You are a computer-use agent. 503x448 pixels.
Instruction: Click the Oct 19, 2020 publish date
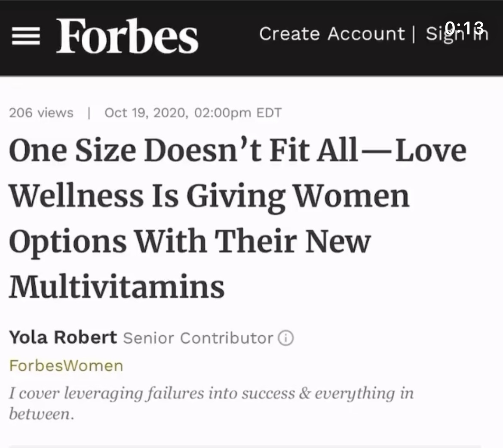(x=146, y=113)
